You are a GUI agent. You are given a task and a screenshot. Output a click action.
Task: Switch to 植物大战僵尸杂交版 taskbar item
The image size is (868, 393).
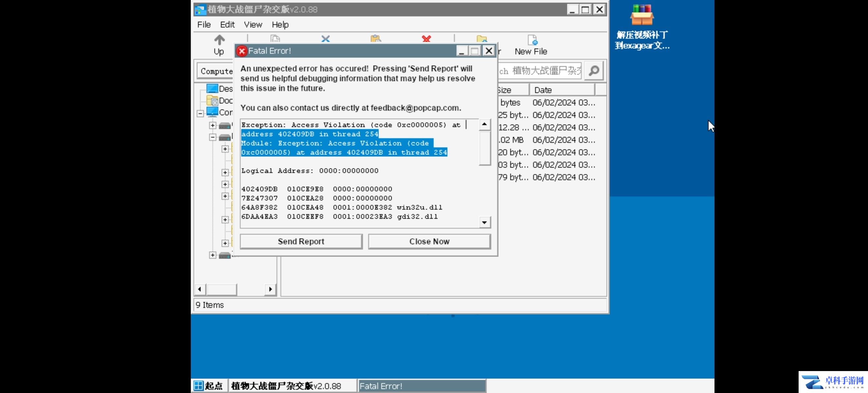[x=292, y=385]
